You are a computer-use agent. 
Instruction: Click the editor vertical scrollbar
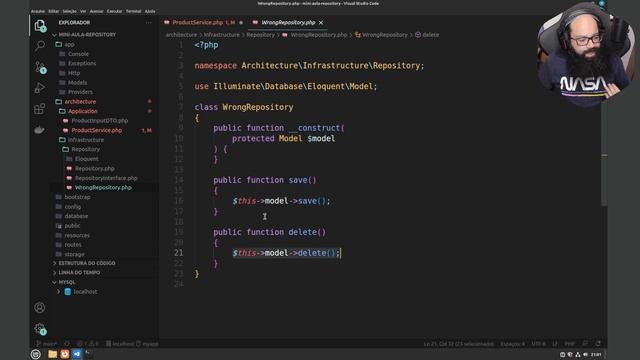[x=604, y=122]
